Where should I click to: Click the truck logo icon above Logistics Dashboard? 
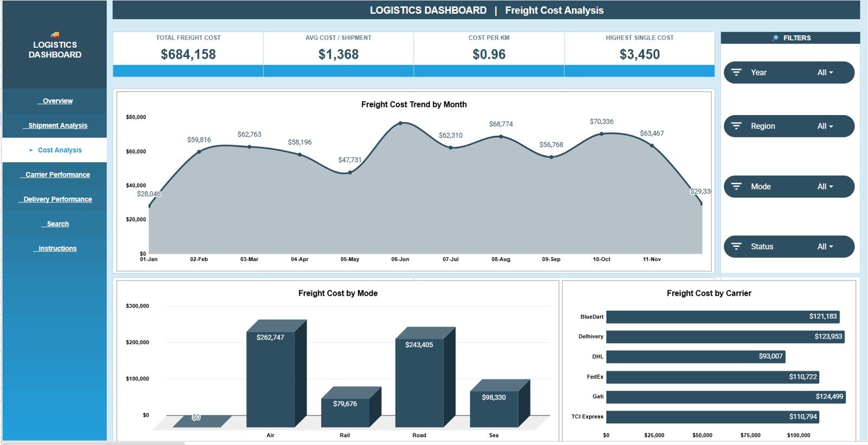pyautogui.click(x=55, y=35)
